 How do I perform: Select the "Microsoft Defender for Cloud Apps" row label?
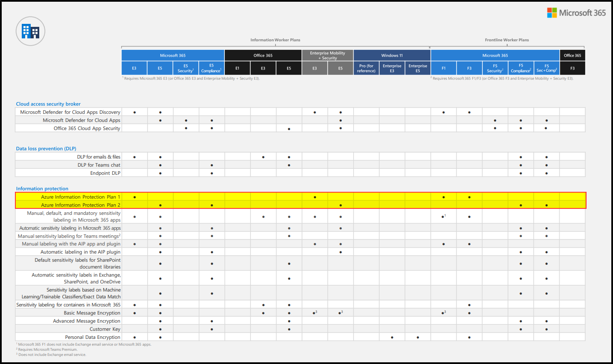click(81, 120)
